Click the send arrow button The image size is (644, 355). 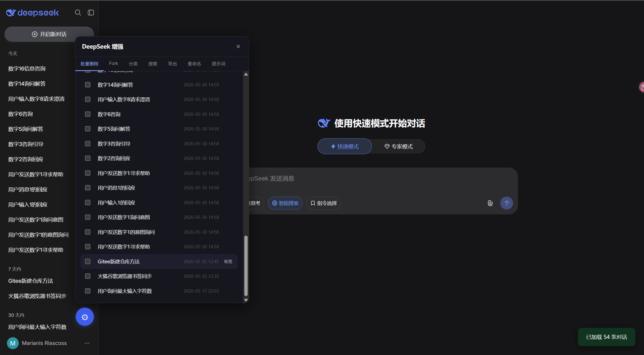(x=507, y=203)
